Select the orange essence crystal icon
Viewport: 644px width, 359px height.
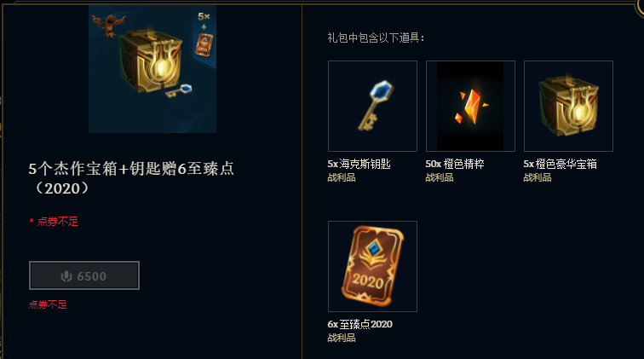pyautogui.click(x=470, y=106)
